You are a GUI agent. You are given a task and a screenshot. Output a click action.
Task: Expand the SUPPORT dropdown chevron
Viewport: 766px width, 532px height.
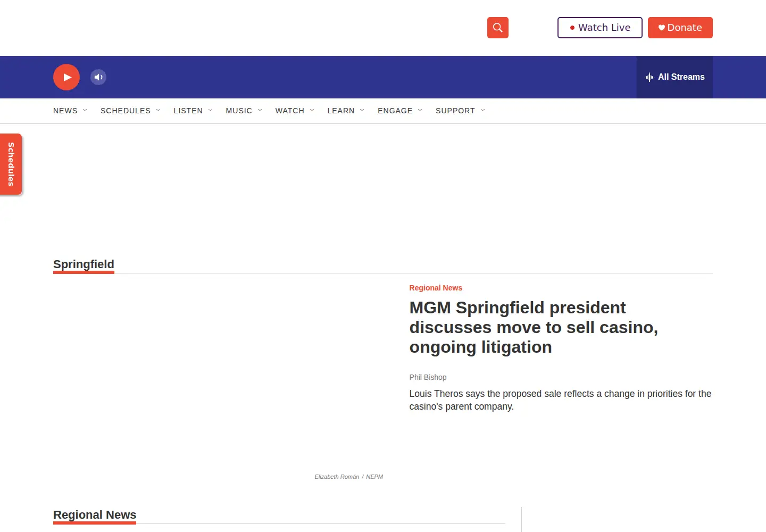click(483, 110)
